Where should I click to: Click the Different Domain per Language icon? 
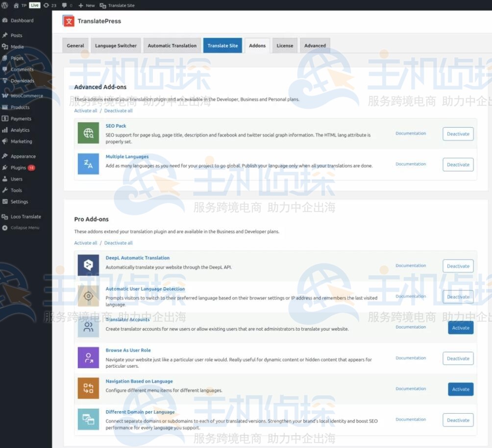[x=88, y=419]
